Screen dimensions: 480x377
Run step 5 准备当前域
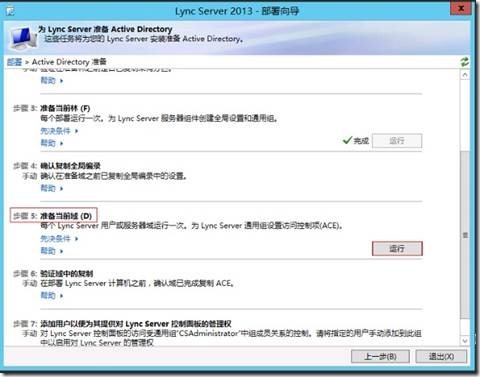click(397, 249)
